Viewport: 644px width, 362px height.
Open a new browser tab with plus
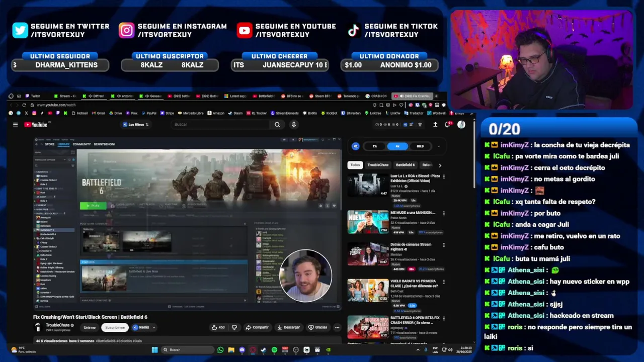pos(436,96)
